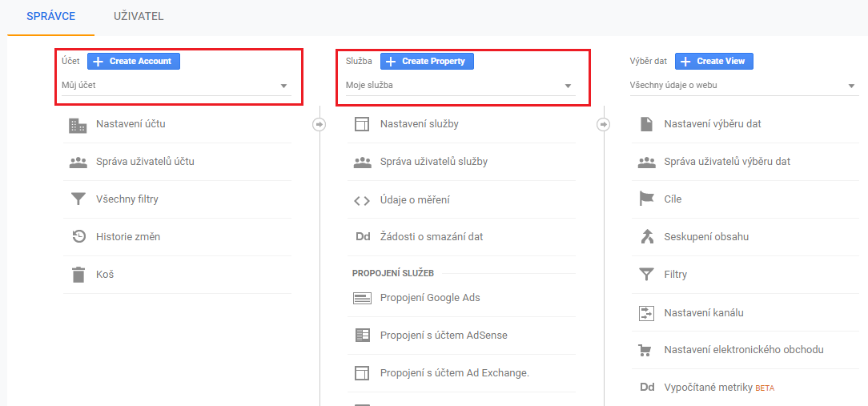Click the Seskupení obsahu merge icon

coord(646,237)
